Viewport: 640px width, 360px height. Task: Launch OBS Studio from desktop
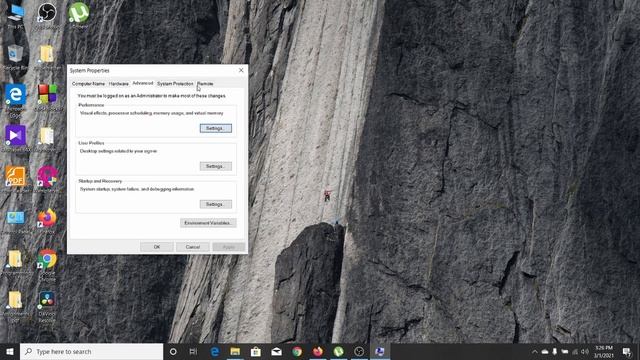click(47, 16)
